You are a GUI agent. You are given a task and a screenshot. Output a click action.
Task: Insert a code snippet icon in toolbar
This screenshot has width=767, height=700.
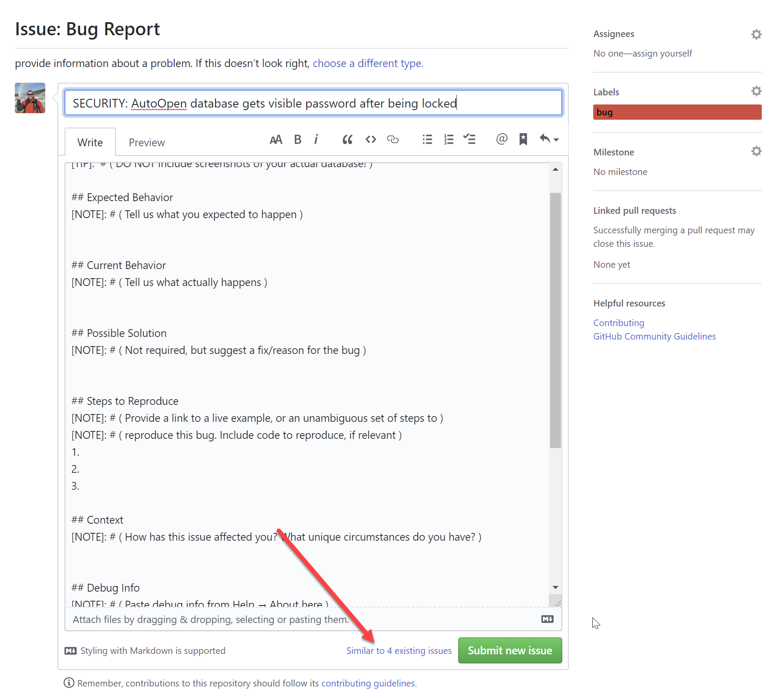point(370,139)
